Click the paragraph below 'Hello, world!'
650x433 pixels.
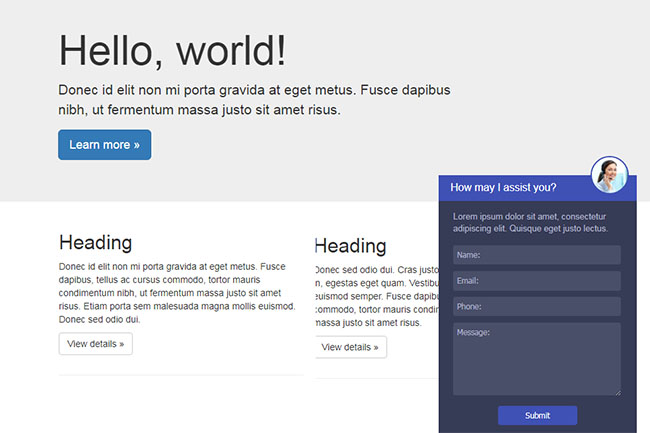[x=254, y=99]
